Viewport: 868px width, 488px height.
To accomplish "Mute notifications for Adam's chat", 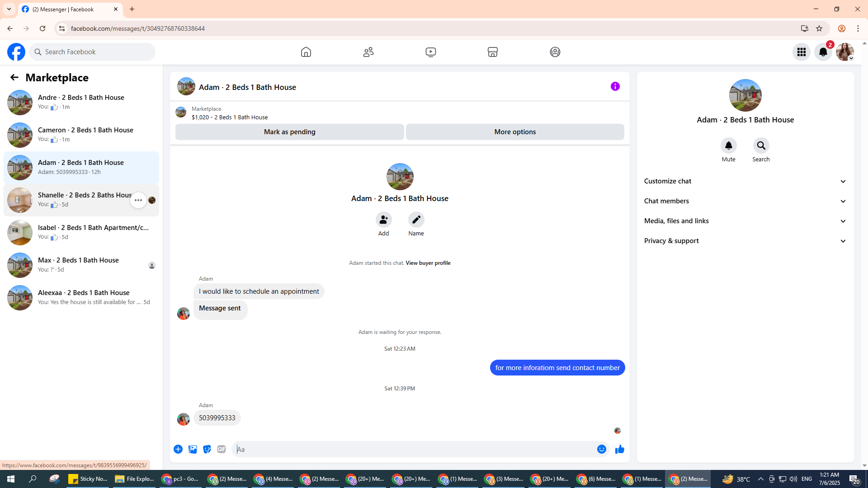I will [x=728, y=146].
